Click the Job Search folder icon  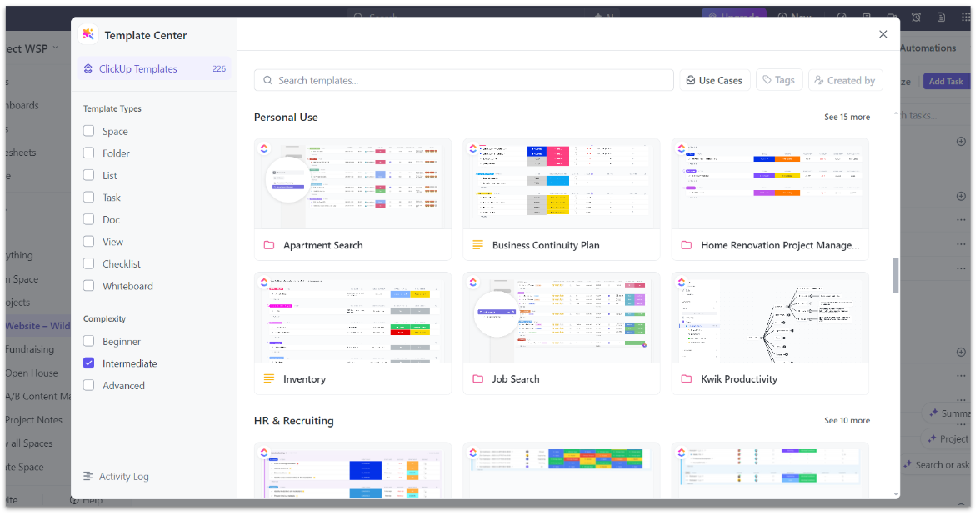(478, 379)
